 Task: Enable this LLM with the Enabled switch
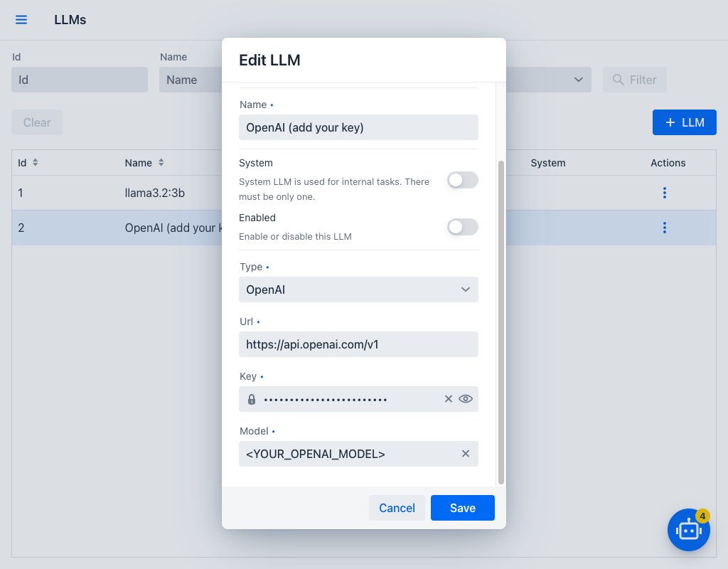(x=462, y=227)
